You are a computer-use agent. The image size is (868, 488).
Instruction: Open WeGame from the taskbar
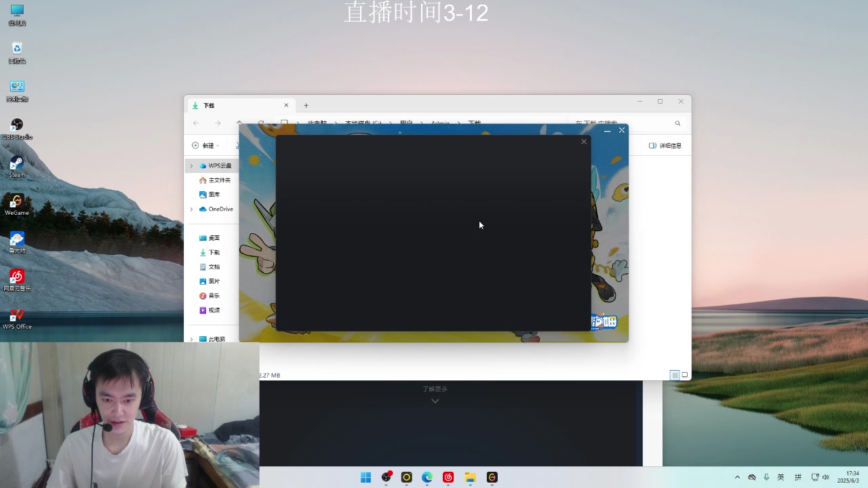click(x=492, y=477)
